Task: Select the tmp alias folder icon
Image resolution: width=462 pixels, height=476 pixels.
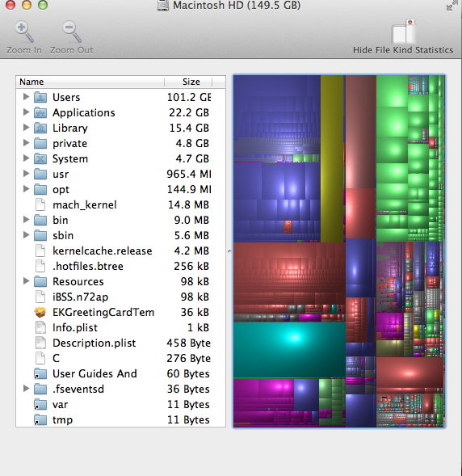Action: coord(40,420)
